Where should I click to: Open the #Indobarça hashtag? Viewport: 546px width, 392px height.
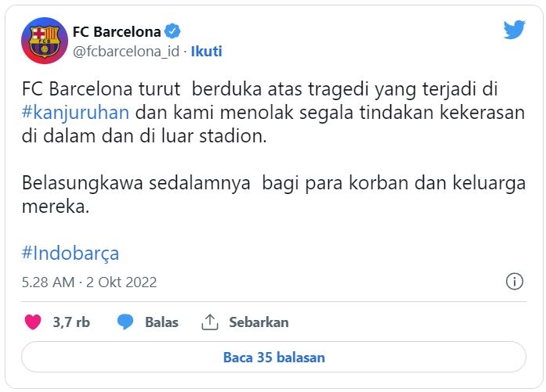(71, 253)
